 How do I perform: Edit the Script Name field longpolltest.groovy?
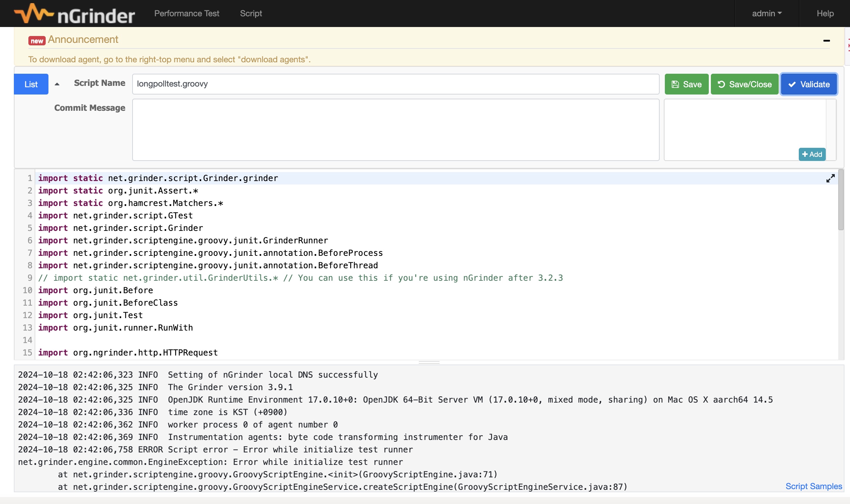(x=396, y=84)
